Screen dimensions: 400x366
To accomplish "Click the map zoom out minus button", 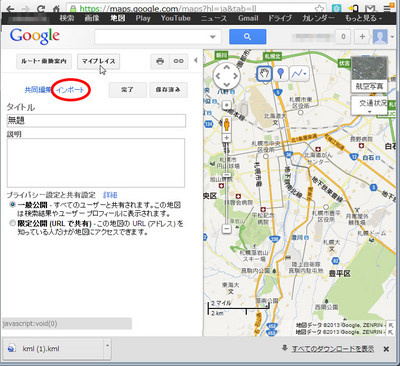I will [227, 229].
